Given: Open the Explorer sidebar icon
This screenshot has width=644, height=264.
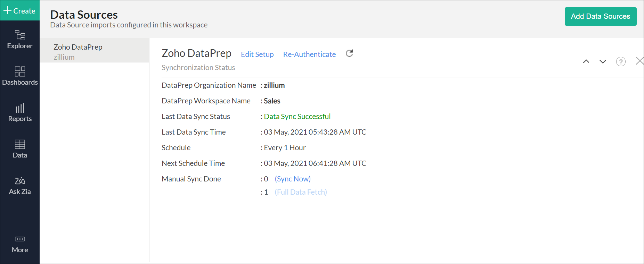Looking at the screenshot, I should point(20,40).
